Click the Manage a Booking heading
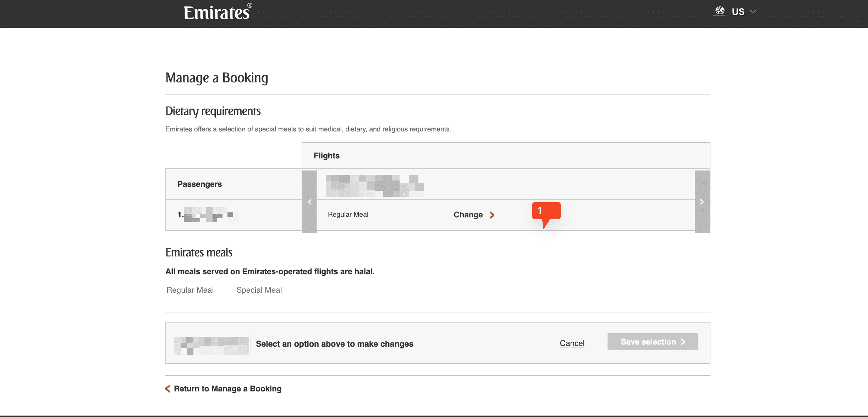 tap(217, 78)
